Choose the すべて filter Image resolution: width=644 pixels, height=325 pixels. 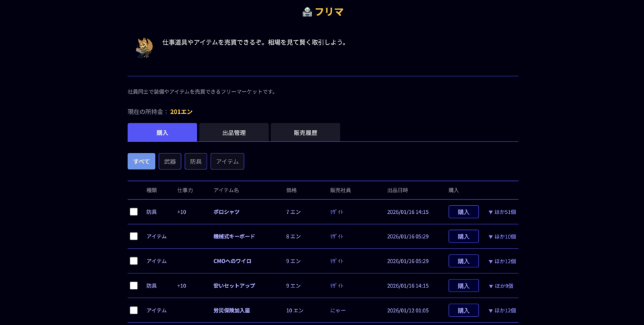[142, 161]
